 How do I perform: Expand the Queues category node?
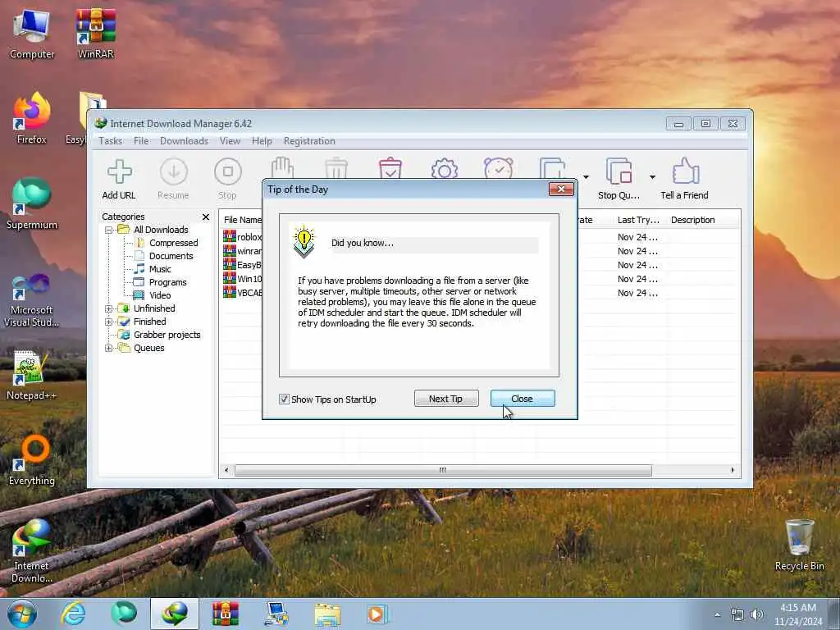coord(109,348)
